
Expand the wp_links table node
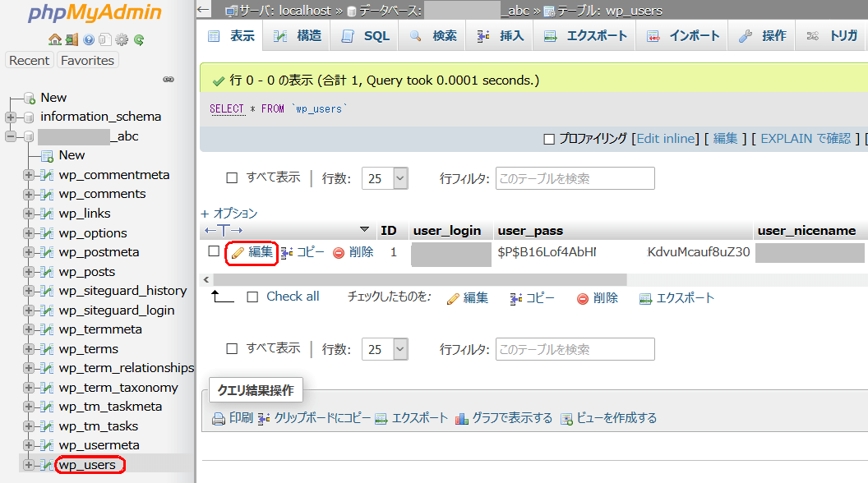[28, 214]
